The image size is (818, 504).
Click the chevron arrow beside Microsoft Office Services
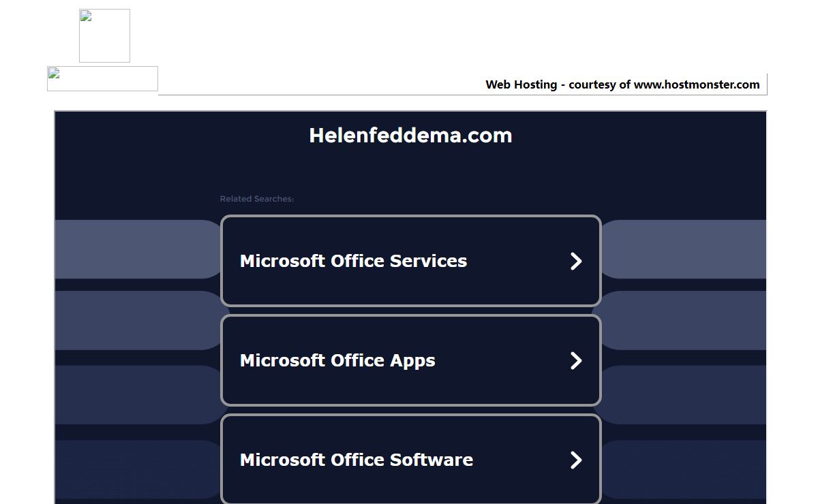pos(576,261)
